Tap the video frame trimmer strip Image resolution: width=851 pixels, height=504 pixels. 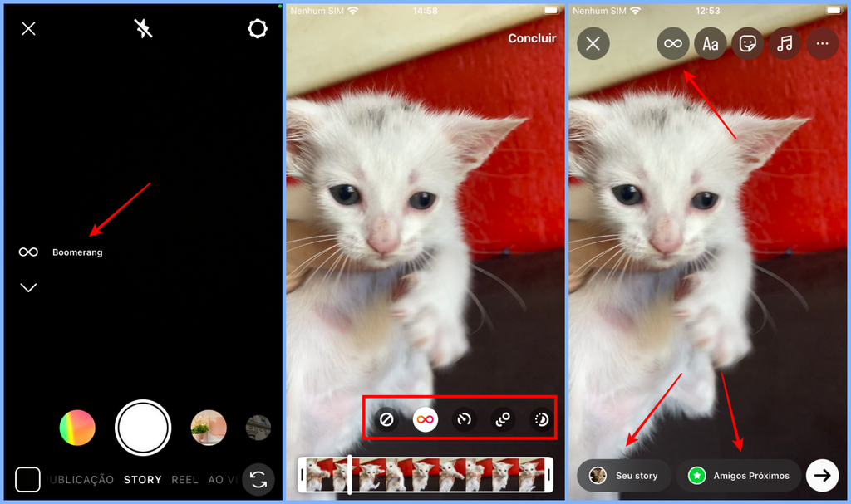click(x=424, y=473)
